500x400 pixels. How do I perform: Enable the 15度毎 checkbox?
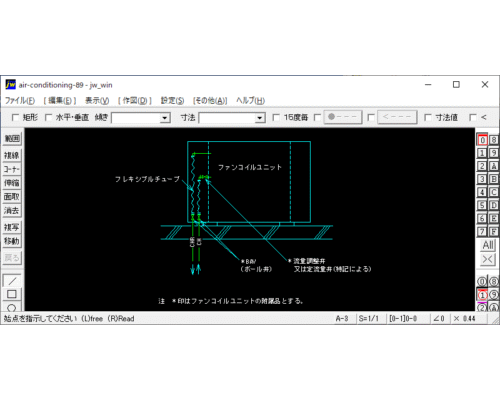[276, 117]
